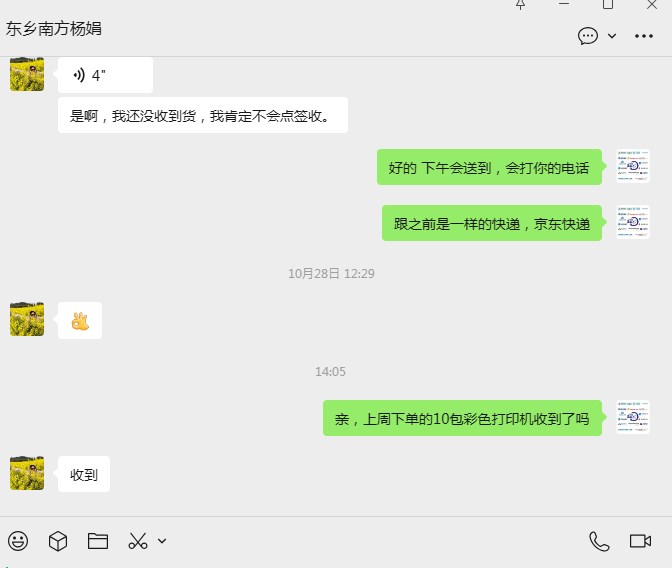Click the 彩色打印机 question message bubble

pyautogui.click(x=462, y=418)
